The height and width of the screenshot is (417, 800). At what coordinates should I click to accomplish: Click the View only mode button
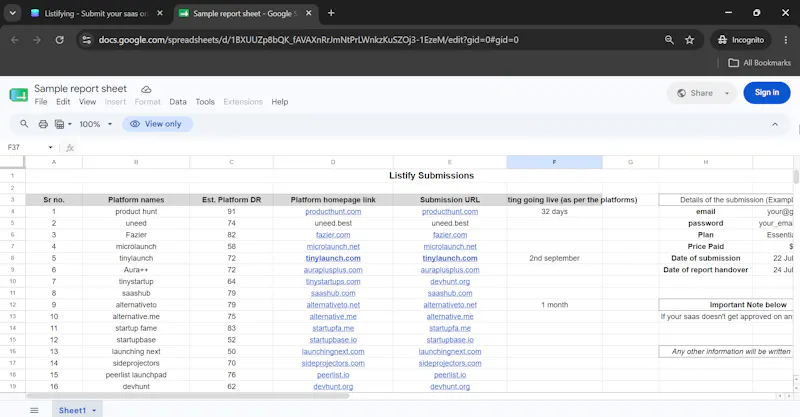157,124
